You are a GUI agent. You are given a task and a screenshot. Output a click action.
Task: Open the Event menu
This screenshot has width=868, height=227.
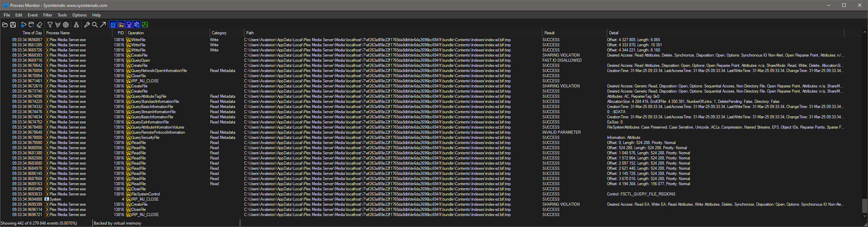33,15
